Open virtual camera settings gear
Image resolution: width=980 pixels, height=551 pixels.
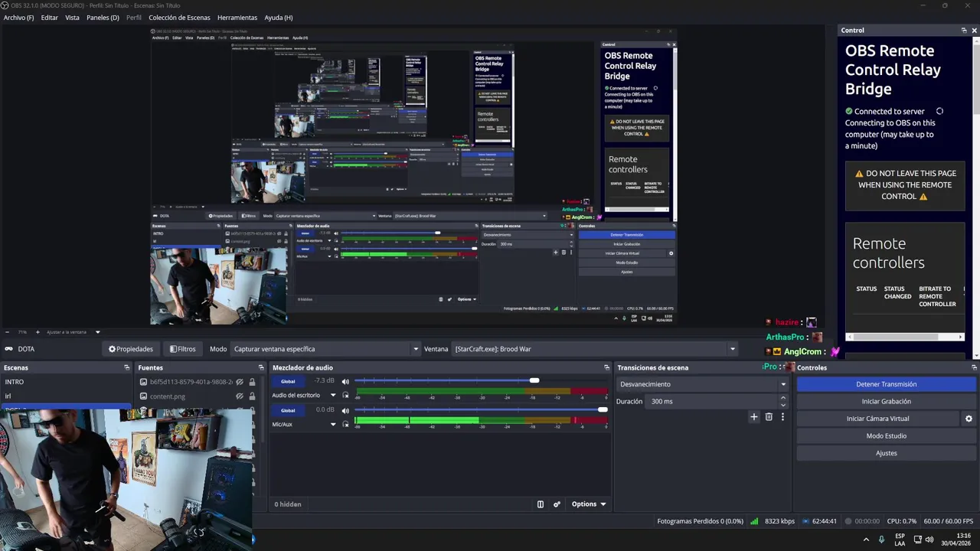click(969, 419)
